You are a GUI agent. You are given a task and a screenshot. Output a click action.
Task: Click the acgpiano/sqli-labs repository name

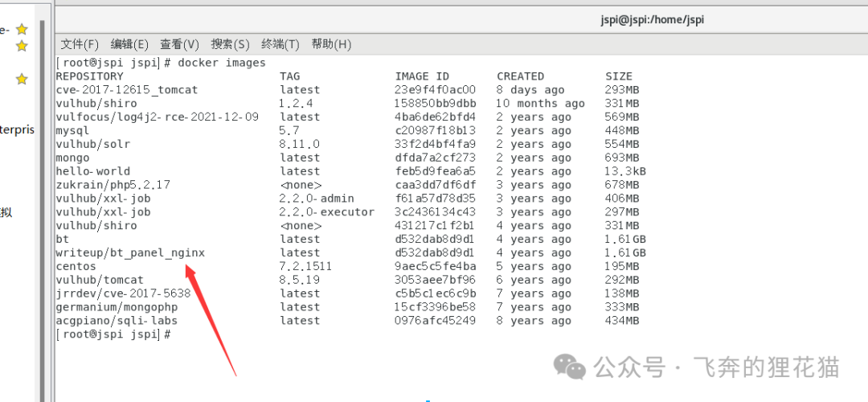pos(117,321)
